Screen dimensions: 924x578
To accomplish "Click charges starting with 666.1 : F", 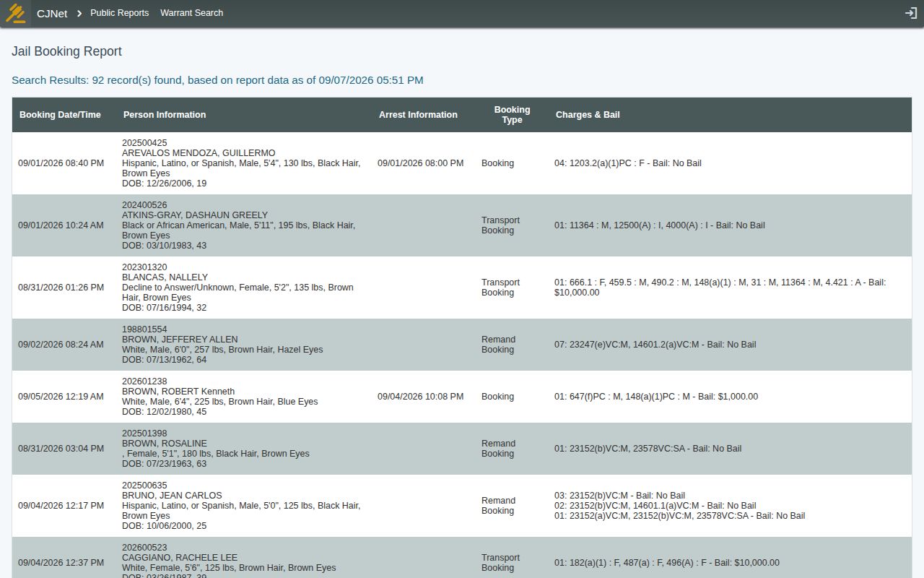I will [x=720, y=288].
